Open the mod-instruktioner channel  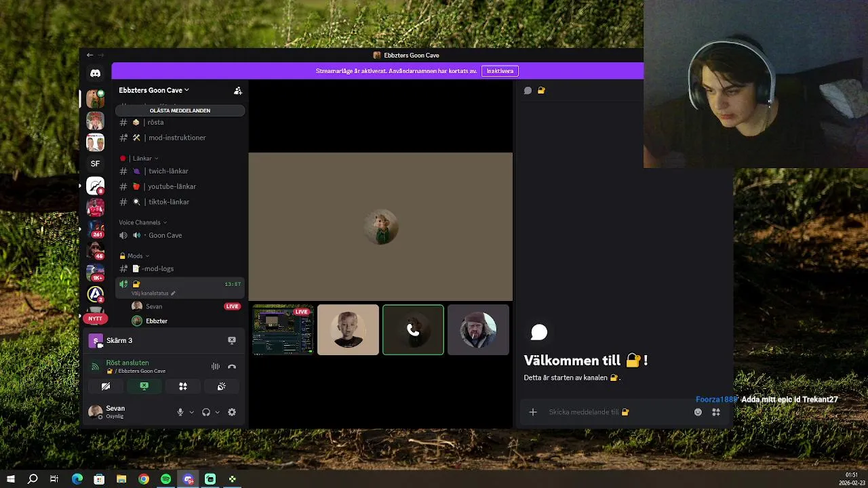pyautogui.click(x=180, y=138)
